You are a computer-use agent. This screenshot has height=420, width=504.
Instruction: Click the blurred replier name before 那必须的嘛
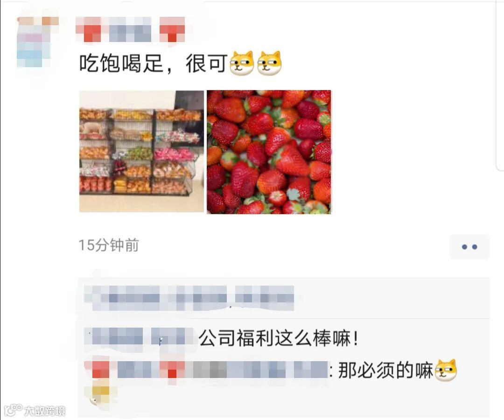(x=206, y=370)
